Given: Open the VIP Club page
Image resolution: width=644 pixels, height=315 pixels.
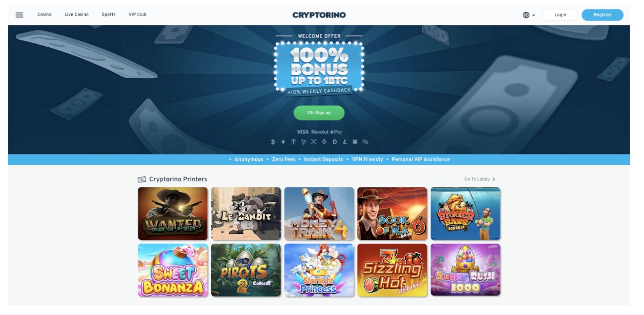Looking at the screenshot, I should [x=138, y=14].
